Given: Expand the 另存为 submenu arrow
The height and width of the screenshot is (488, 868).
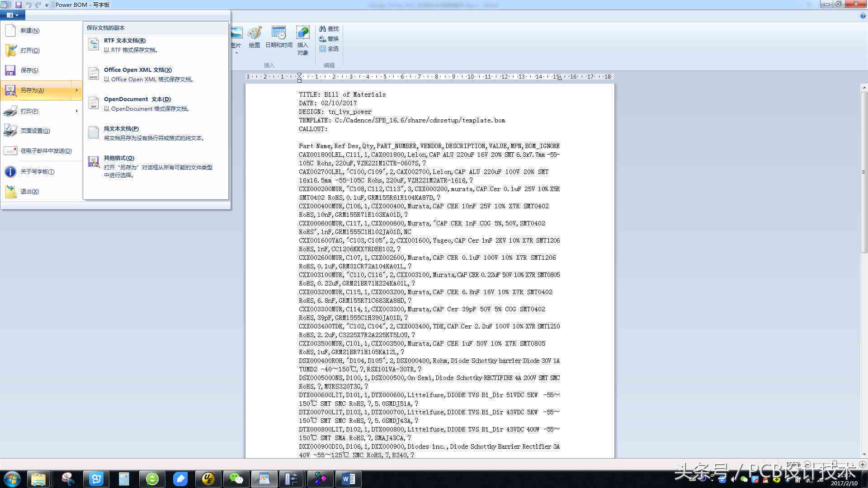Looking at the screenshot, I should pyautogui.click(x=76, y=90).
